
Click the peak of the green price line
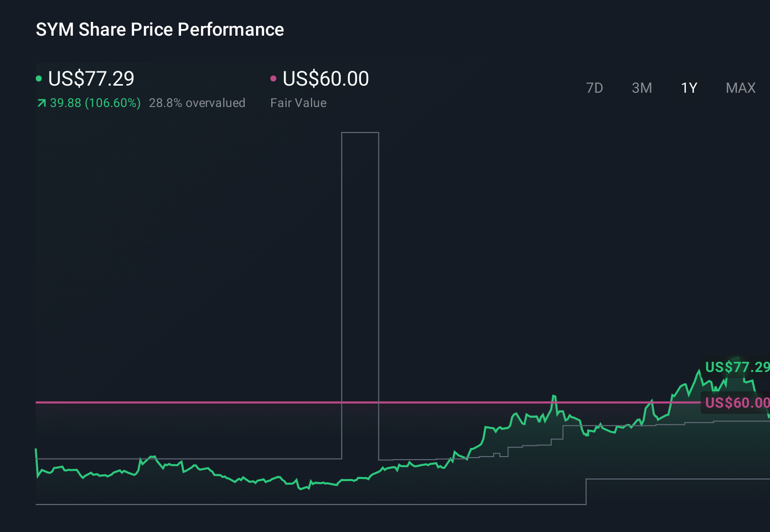700,371
